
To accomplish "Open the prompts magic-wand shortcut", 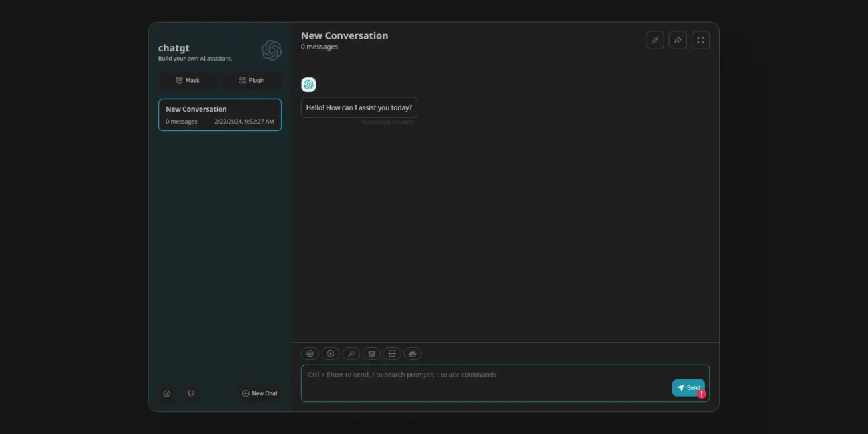I will coord(351,354).
